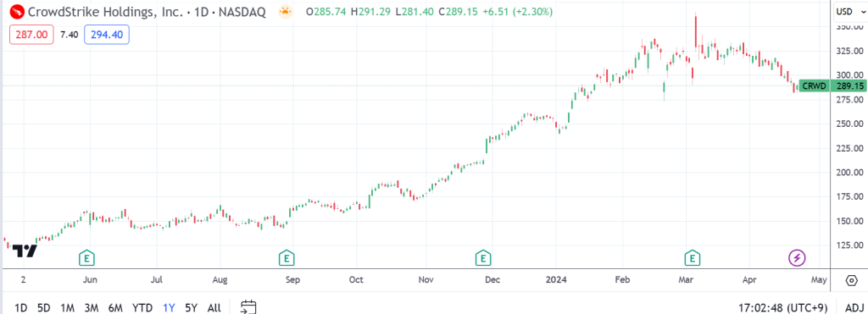Click the Oct label on time axis
The width and height of the screenshot is (868, 314).
(x=356, y=280)
